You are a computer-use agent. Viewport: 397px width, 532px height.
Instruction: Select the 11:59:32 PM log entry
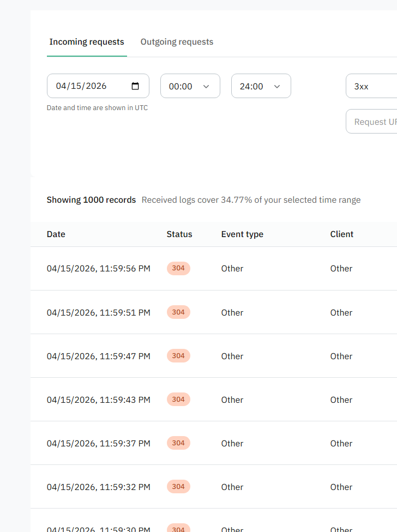(x=98, y=487)
